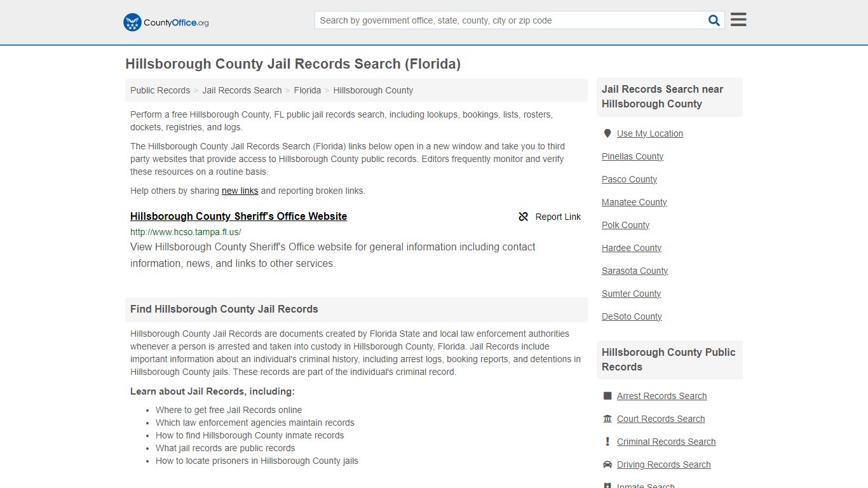Click the car icon beside Driving Records Search
This screenshot has height=488, width=868.
(607, 464)
